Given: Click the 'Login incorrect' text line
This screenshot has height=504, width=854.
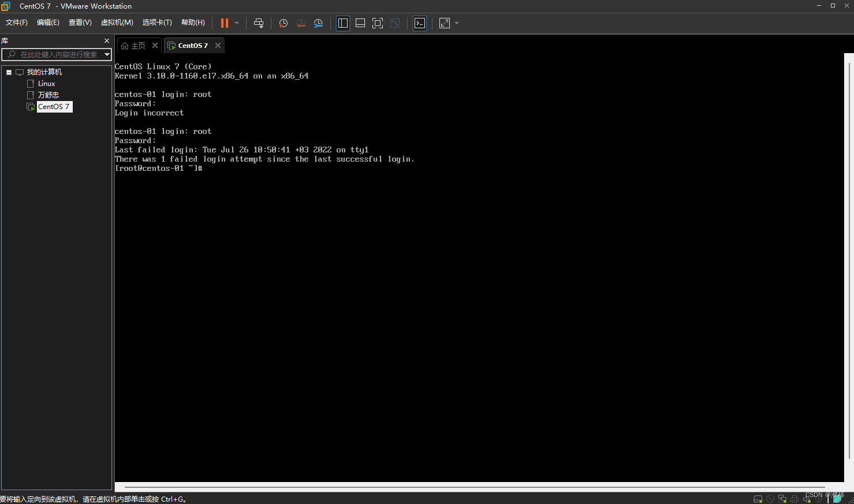Looking at the screenshot, I should pos(149,113).
